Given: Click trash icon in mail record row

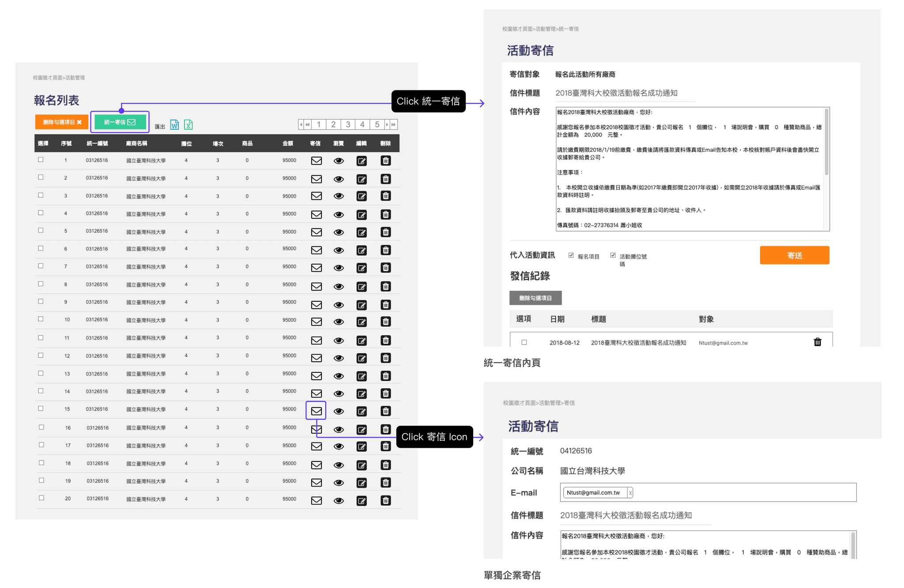Looking at the screenshot, I should (x=817, y=342).
